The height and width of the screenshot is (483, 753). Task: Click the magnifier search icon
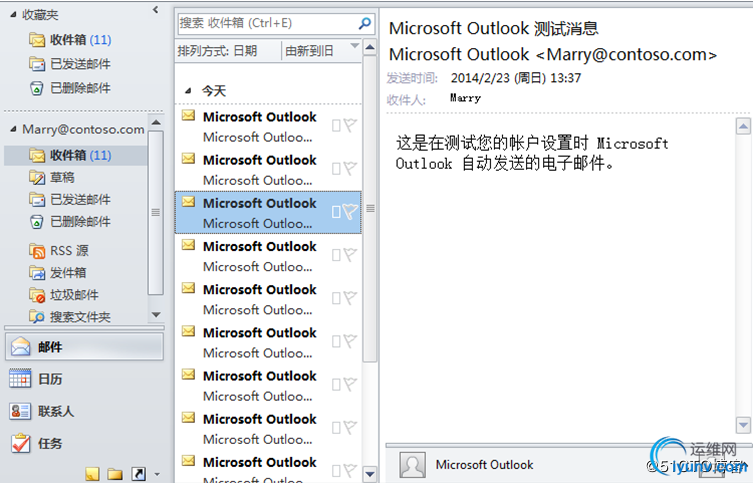365,23
